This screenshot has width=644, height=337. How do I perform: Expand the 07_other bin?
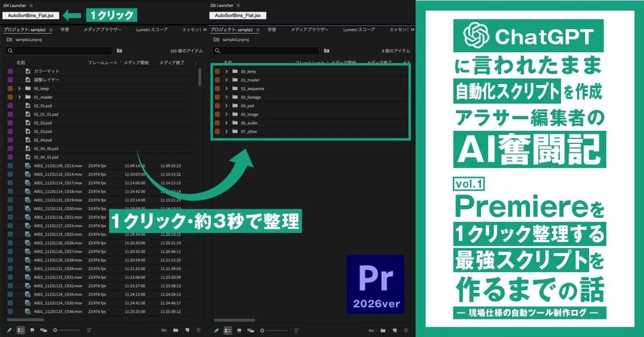pos(226,131)
